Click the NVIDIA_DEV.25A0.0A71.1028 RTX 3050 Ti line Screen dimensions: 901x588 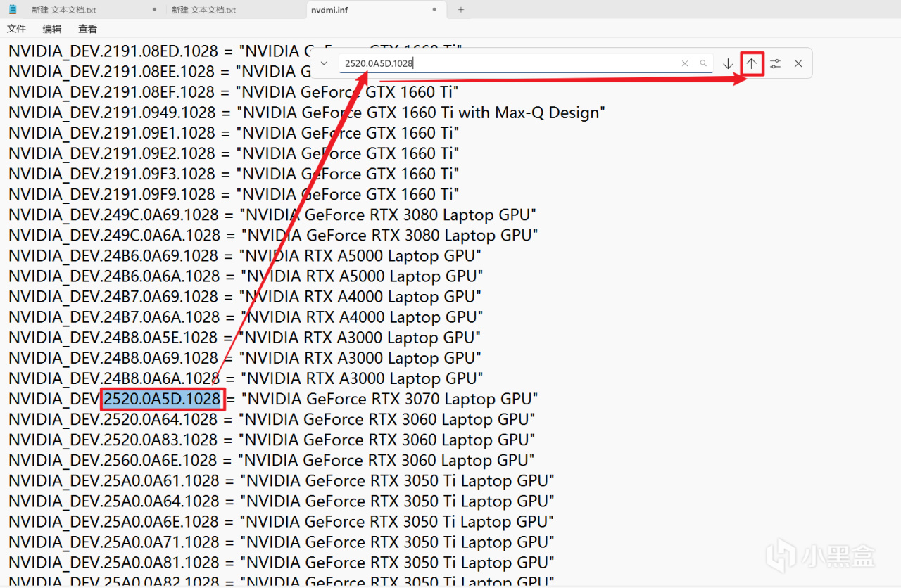pyautogui.click(x=282, y=542)
